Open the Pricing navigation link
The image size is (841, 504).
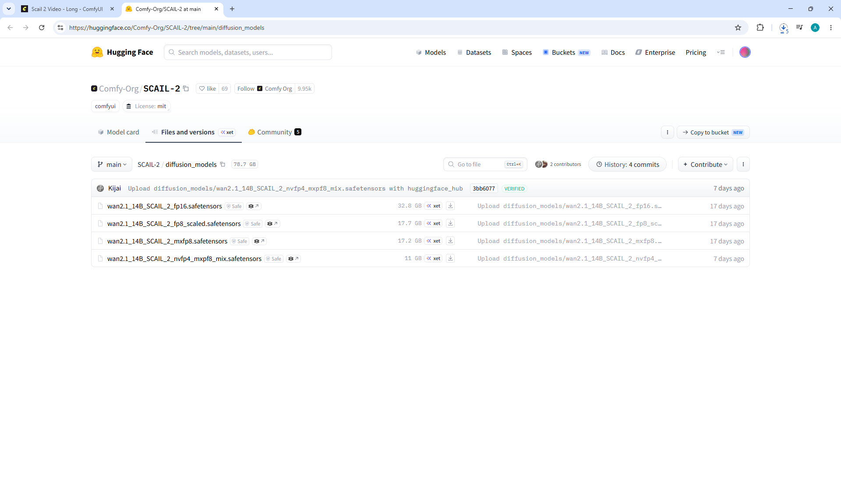(696, 53)
